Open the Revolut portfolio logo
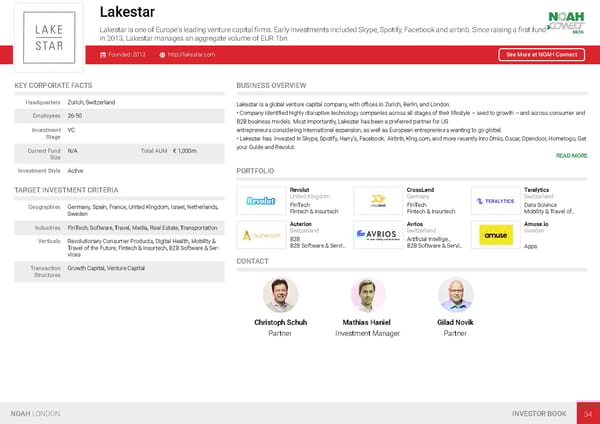Screen dimensions: 600x424 point(261,200)
